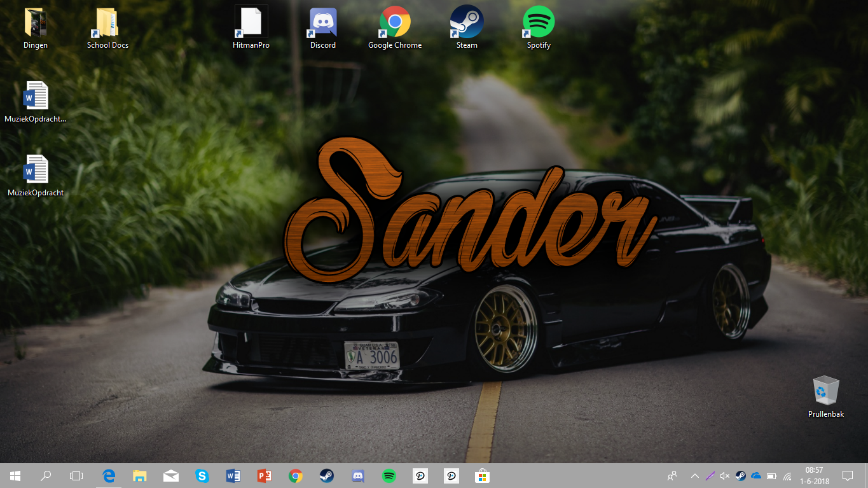Select the Word file with truncated name MuziekOpdracht...
Screen dimensions: 868x488
36,102
